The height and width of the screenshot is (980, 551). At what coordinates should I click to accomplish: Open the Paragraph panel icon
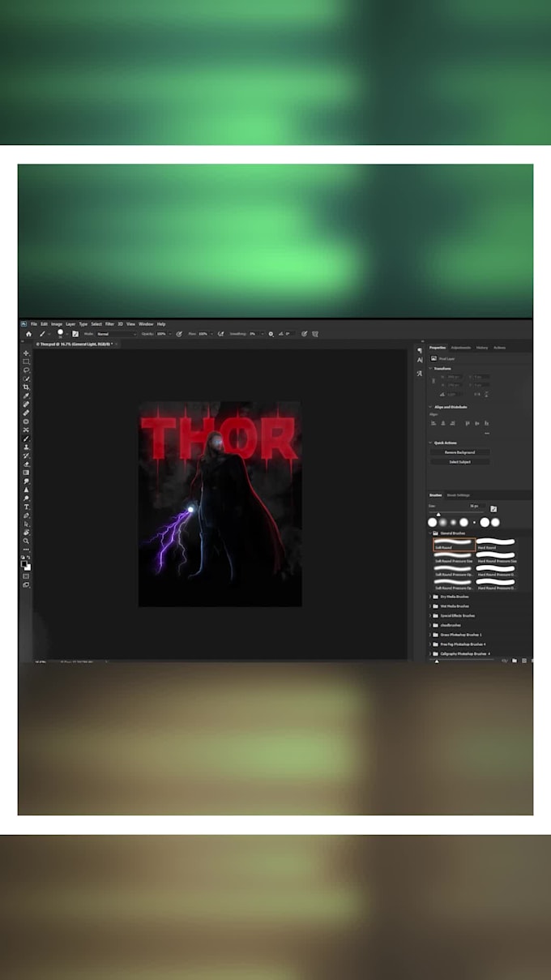tap(420, 351)
